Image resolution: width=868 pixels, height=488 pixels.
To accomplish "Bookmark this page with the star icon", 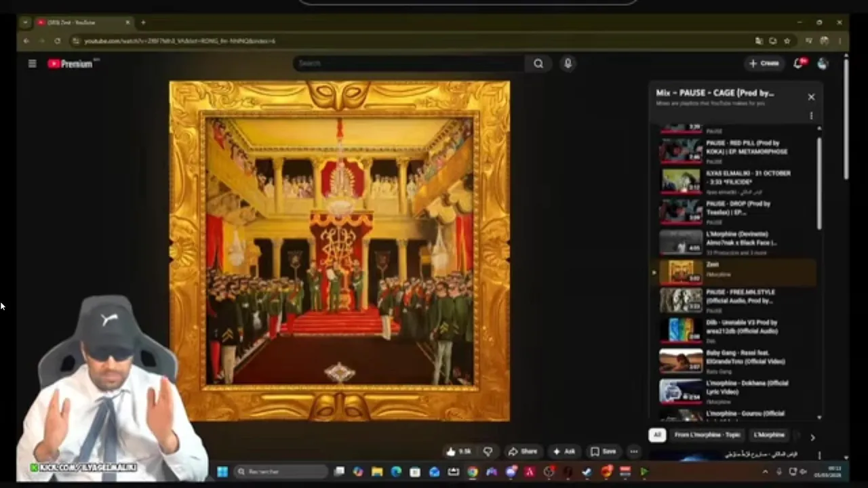I will click(787, 41).
